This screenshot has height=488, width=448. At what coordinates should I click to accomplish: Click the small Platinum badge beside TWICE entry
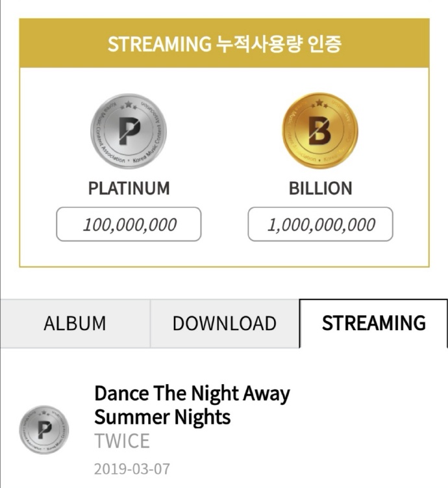point(44,430)
